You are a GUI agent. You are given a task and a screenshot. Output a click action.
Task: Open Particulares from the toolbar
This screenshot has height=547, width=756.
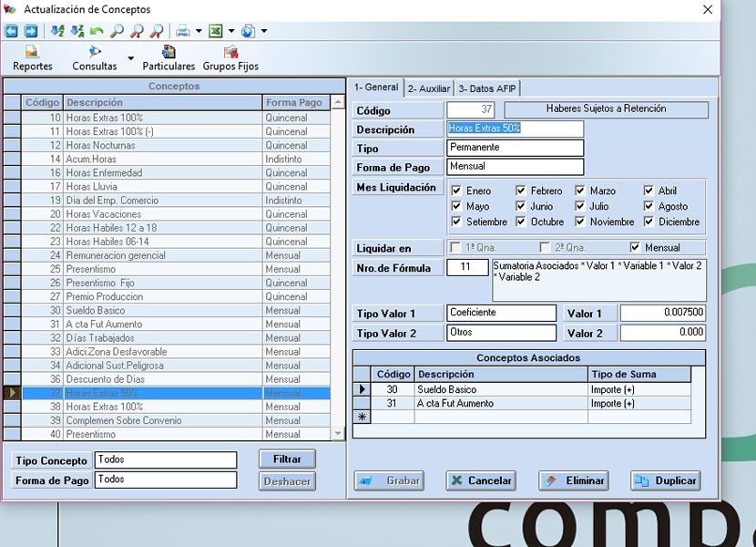[169, 58]
